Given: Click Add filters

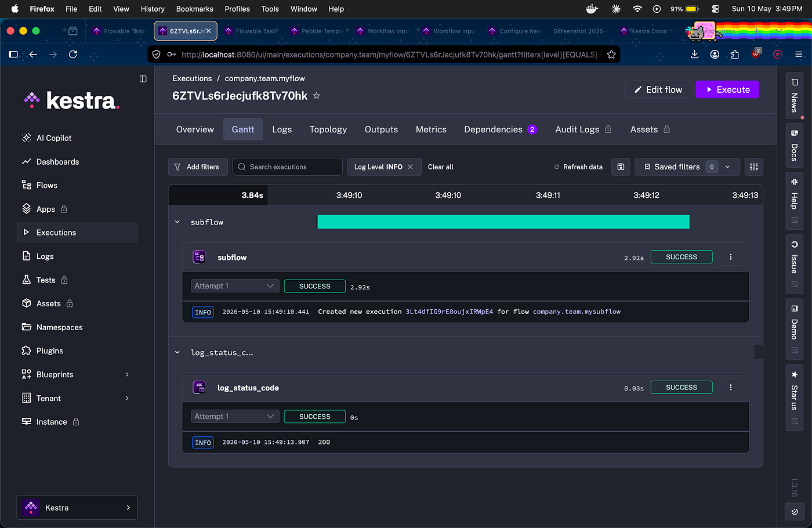Looking at the screenshot, I should [x=197, y=167].
